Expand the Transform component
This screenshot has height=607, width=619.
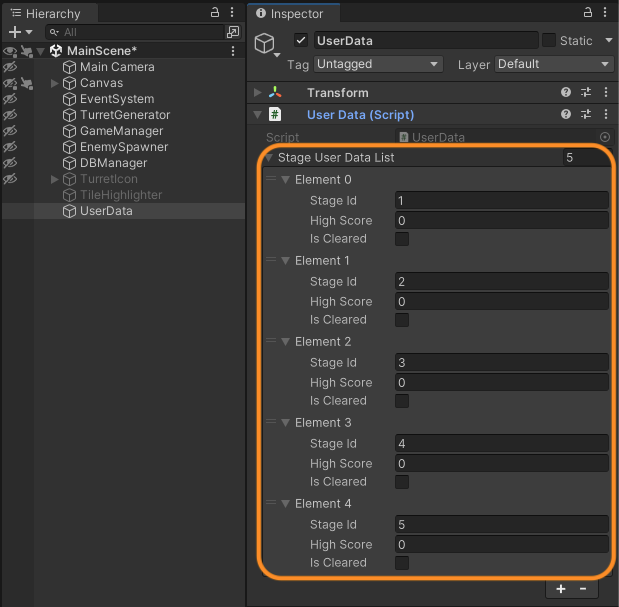pyautogui.click(x=258, y=93)
